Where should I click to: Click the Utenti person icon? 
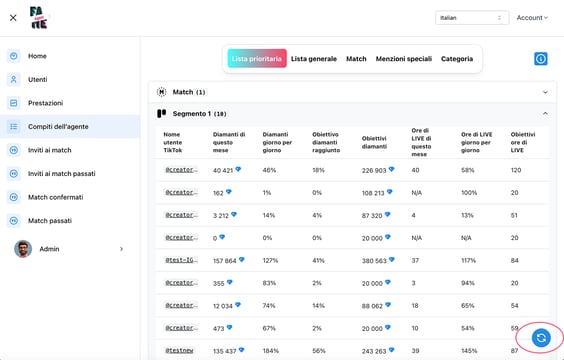click(x=14, y=79)
